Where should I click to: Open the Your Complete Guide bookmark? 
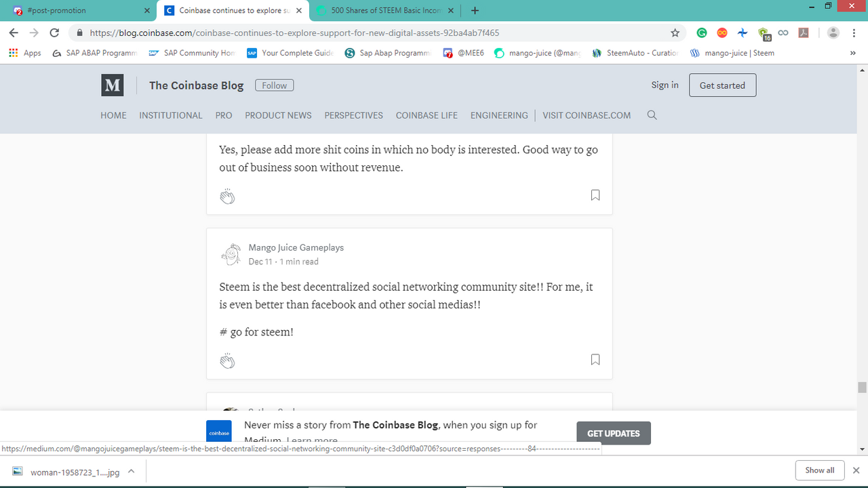290,53
